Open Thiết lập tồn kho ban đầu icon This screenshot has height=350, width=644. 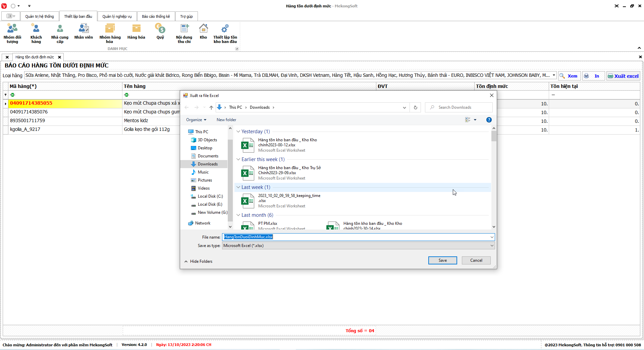click(x=225, y=33)
